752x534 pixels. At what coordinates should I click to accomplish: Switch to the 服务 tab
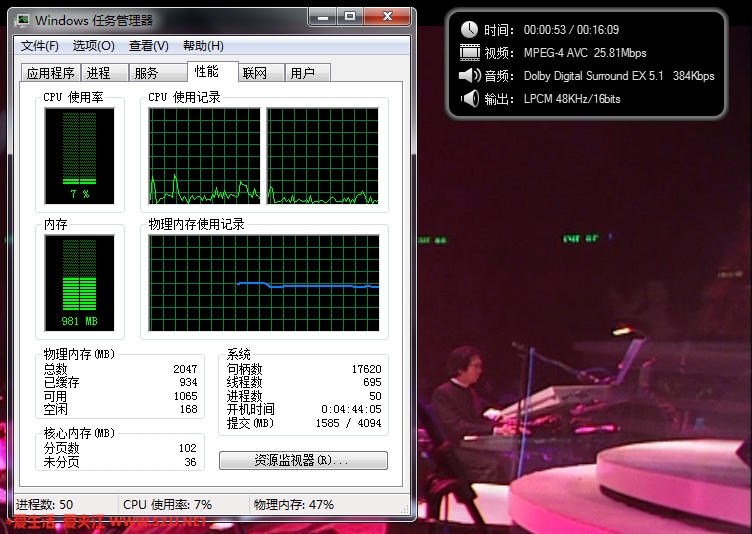point(158,73)
